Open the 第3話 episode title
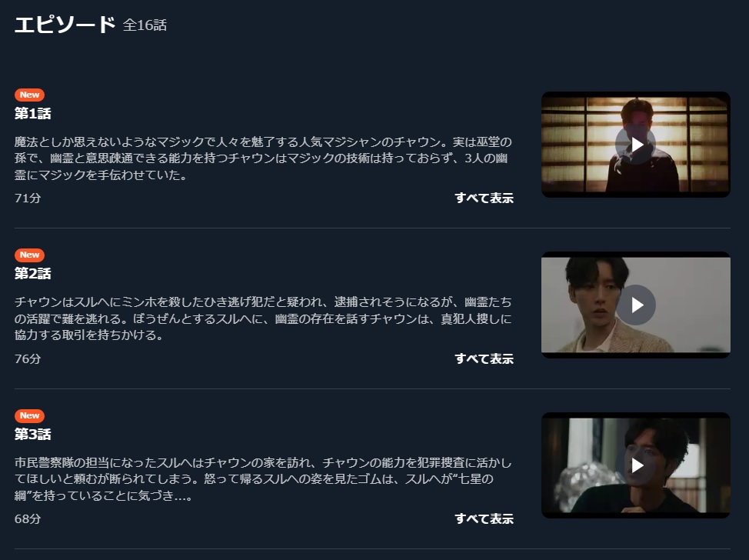Viewport: 749px width, 560px height. tap(32, 434)
